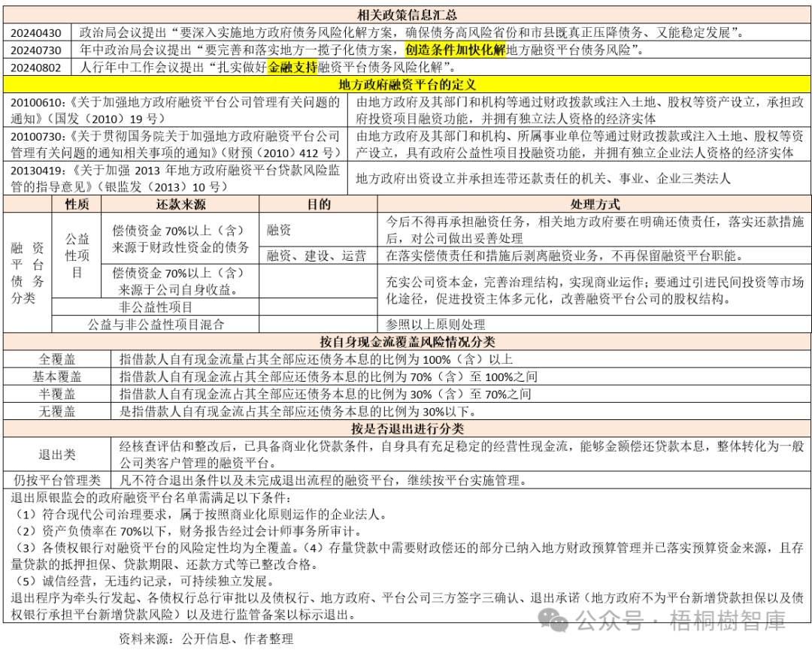This screenshot has width=812, height=653.
Task: Select the date cell '20240802'
Action: [36, 68]
